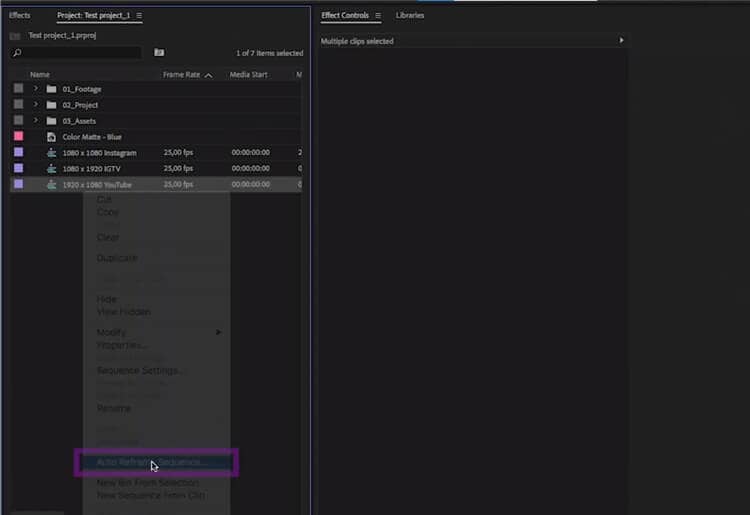This screenshot has width=750, height=515.
Task: Select View Hidden in the context menu
Action: coord(124,312)
